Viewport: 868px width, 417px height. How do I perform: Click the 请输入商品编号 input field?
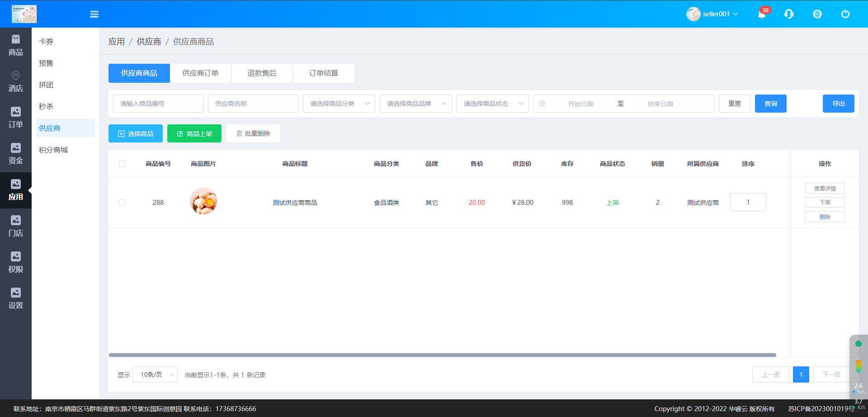tap(158, 104)
